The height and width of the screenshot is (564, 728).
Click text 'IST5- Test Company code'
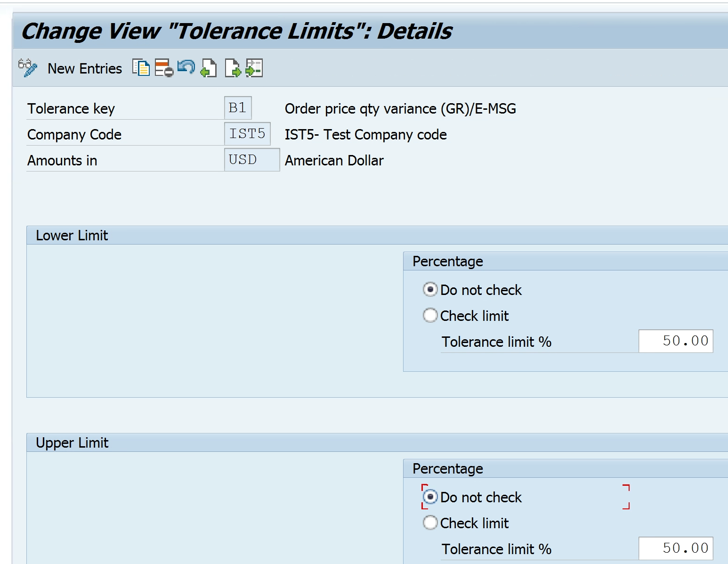pos(365,135)
